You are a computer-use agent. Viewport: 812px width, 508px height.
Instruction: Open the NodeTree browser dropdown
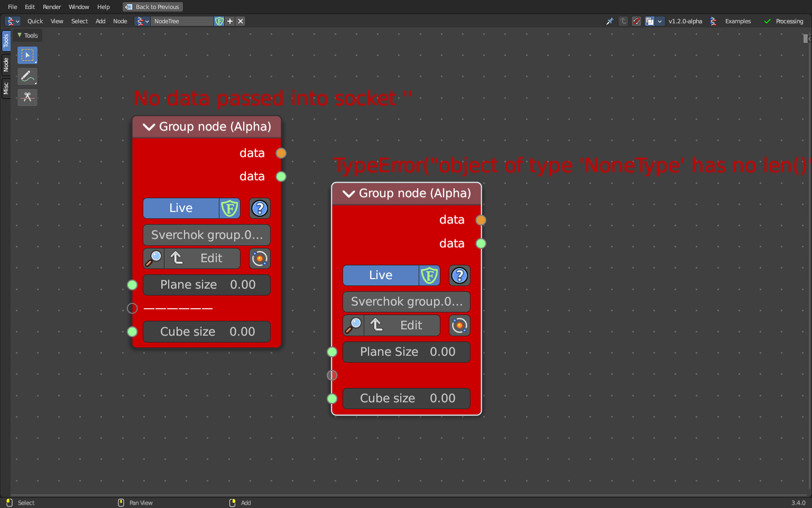(142, 21)
